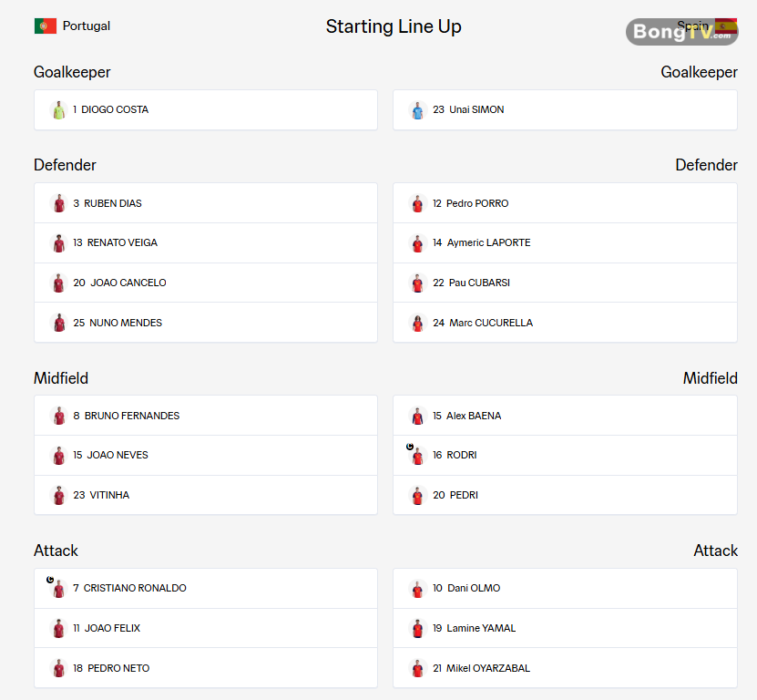Click captain badge beside Cristiano Ronaldo
Viewport: 757px width, 700px height.
[50, 580]
